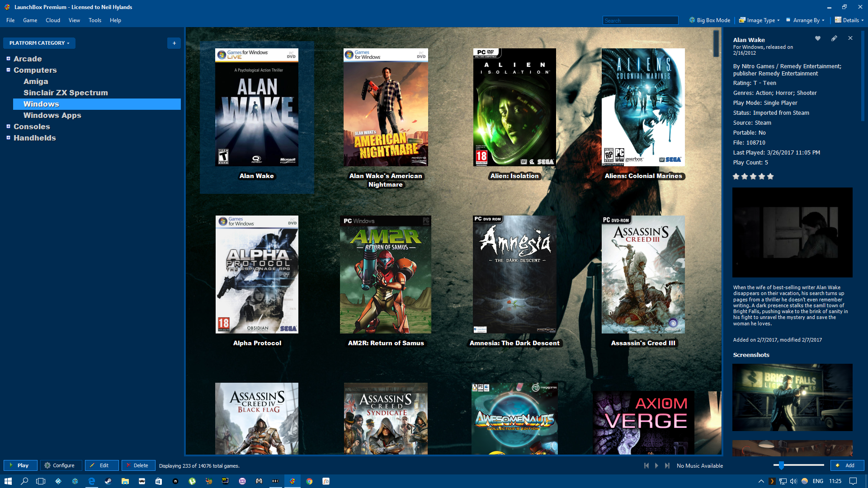Adjust the box art size slider
Image resolution: width=868 pixels, height=488 pixels.
coord(781,465)
